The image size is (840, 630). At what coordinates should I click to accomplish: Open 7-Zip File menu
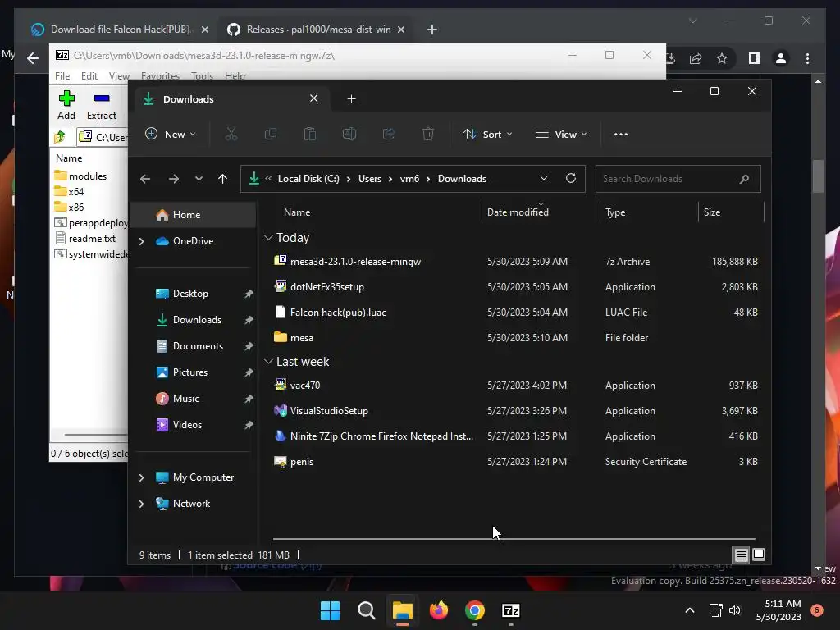coord(62,76)
